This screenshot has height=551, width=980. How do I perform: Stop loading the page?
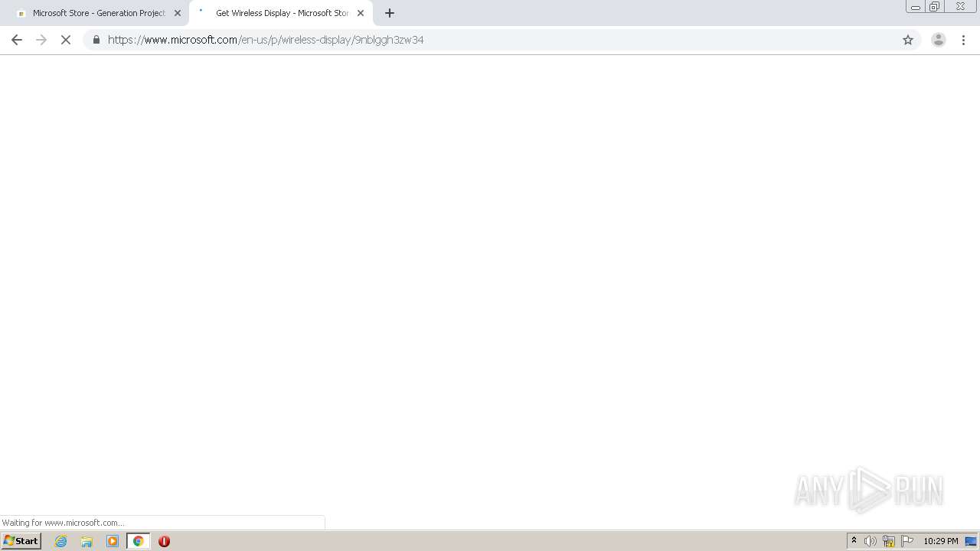pos(66,40)
